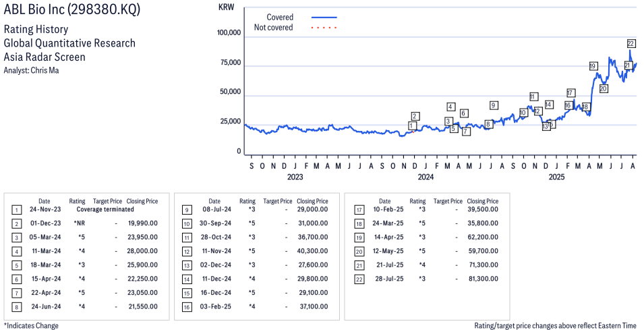644x330 pixels.
Task: Click the 50,000 y-axis label
Action: [x=231, y=92]
